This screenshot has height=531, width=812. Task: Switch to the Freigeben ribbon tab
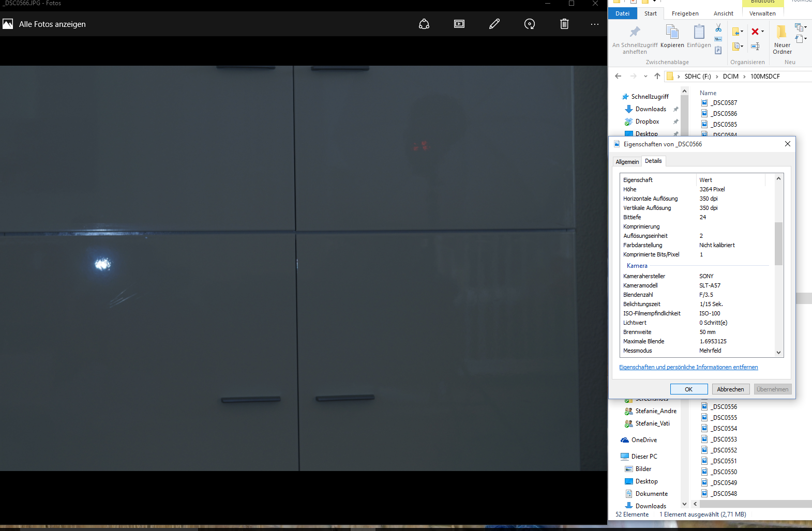click(685, 13)
